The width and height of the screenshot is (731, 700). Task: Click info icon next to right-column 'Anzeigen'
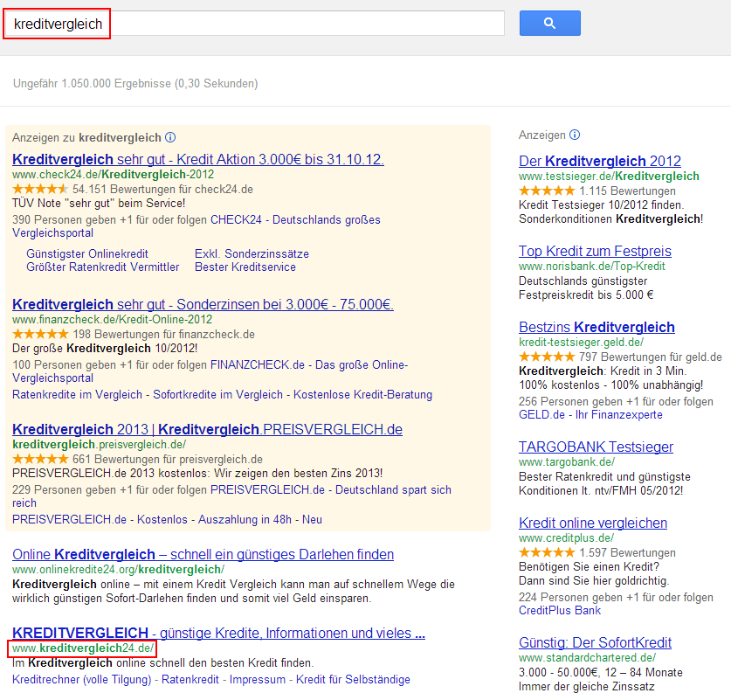[574, 135]
